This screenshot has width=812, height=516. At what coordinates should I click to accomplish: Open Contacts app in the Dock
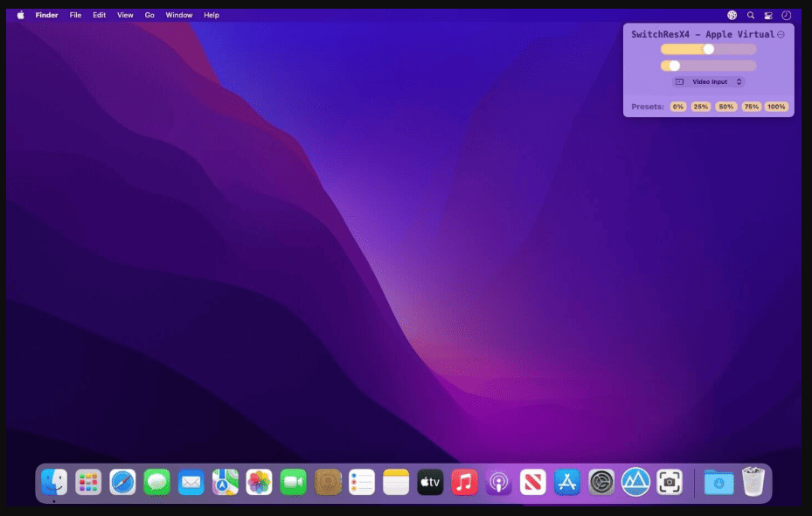(327, 482)
